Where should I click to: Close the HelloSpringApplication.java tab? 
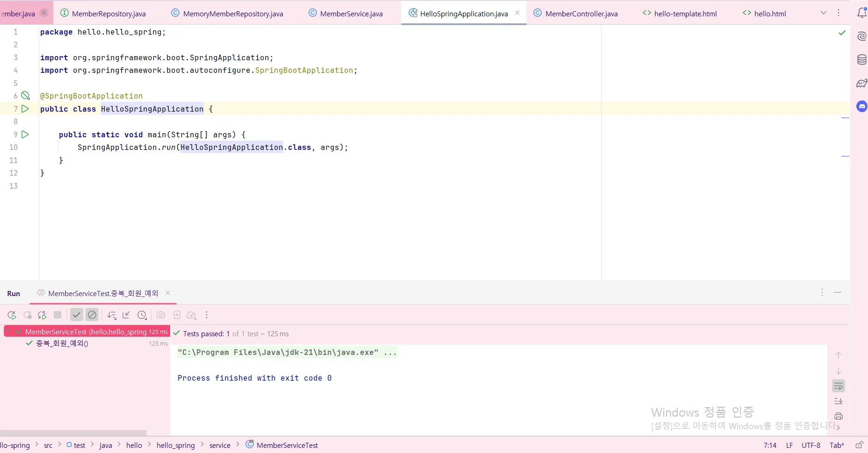pyautogui.click(x=517, y=13)
